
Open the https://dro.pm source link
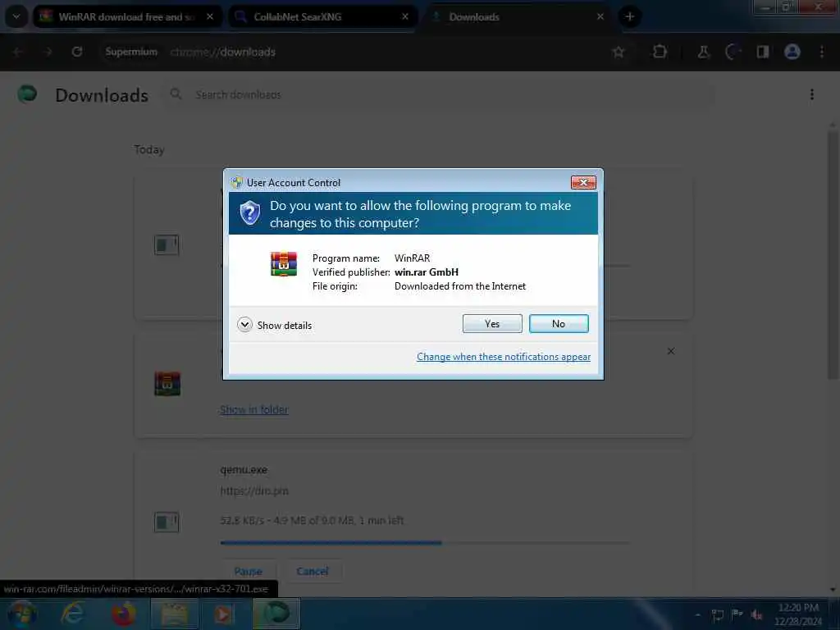coord(254,491)
